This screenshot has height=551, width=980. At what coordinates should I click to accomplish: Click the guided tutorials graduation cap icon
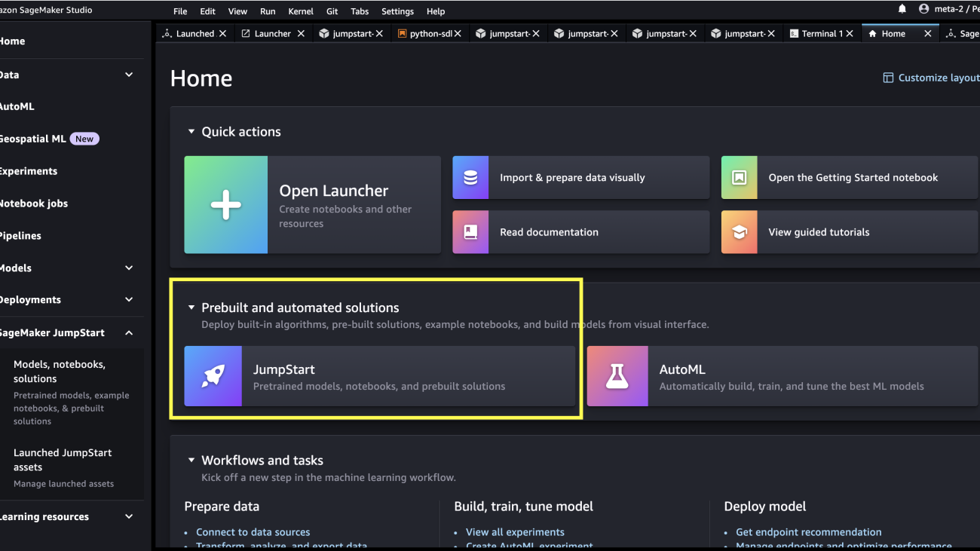click(740, 232)
